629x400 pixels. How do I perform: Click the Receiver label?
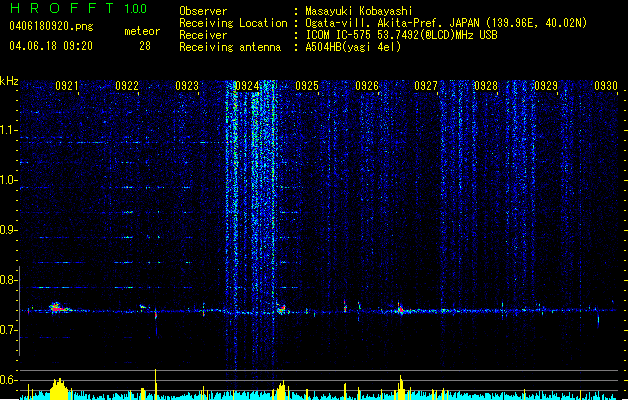pos(203,35)
